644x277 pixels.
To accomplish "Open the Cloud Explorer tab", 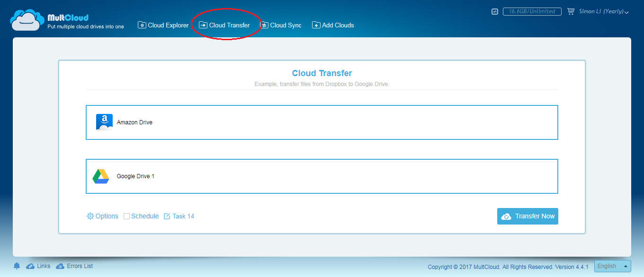I will pos(163,25).
